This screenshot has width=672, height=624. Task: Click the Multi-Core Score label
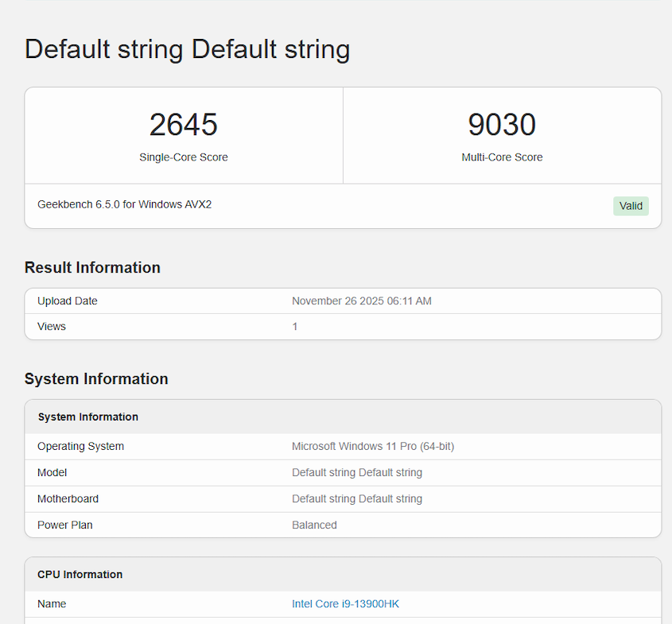(502, 157)
